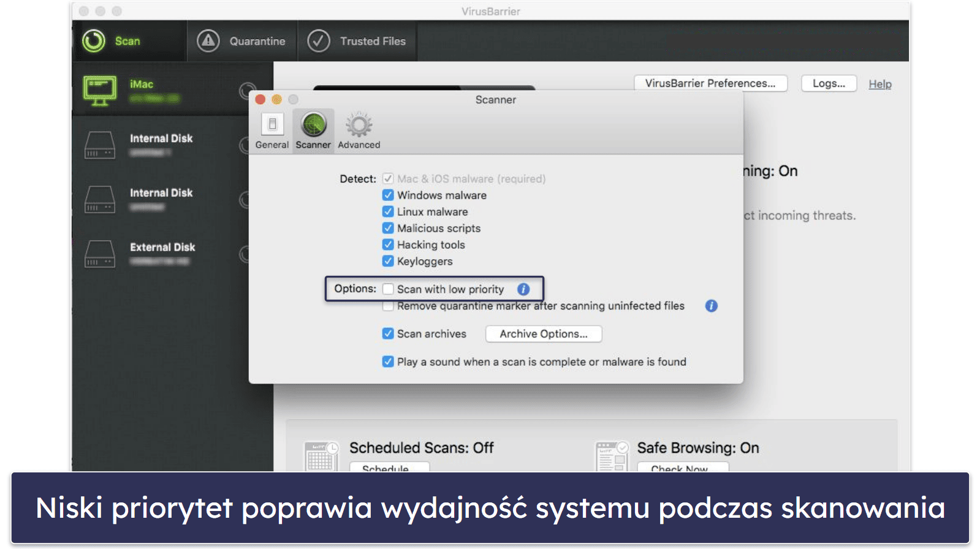Click the Scheduled Scans: Off heading

(x=422, y=448)
